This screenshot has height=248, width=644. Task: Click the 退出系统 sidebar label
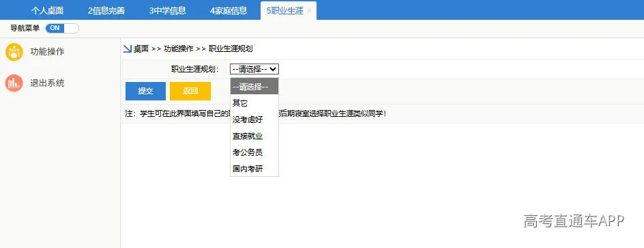pyautogui.click(x=47, y=83)
